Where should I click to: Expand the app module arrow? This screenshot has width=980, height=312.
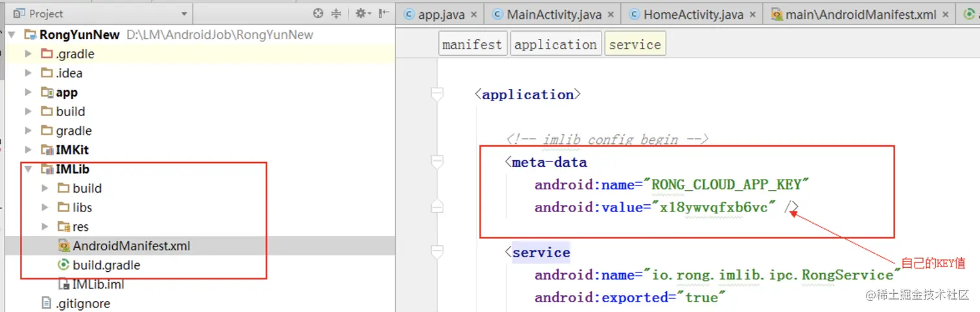coord(29,93)
